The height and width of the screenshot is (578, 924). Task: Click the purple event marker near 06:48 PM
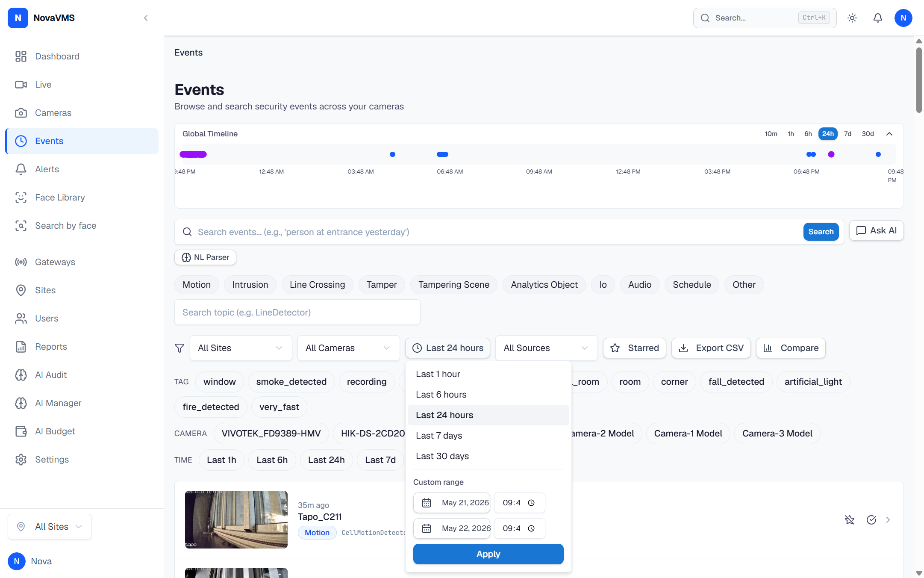(831, 154)
